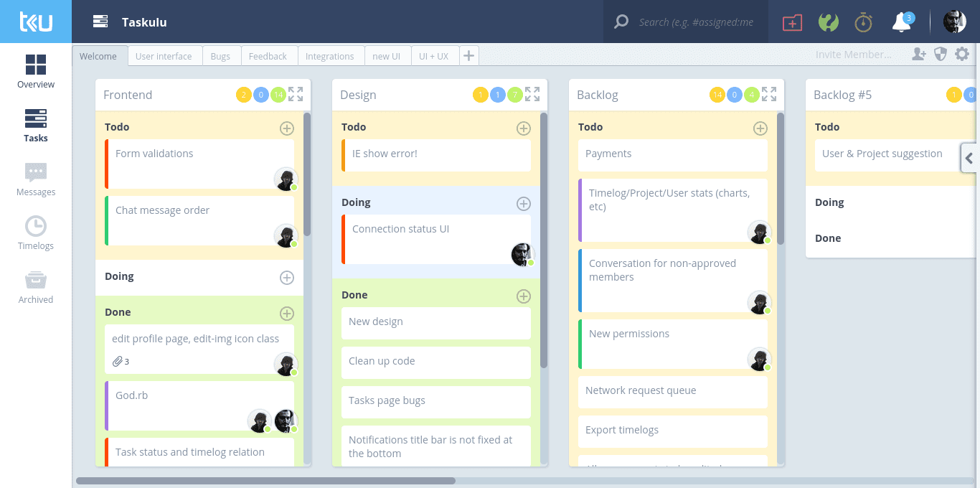Open the project settings gear icon
The width and height of the screenshot is (980, 488).
(962, 54)
